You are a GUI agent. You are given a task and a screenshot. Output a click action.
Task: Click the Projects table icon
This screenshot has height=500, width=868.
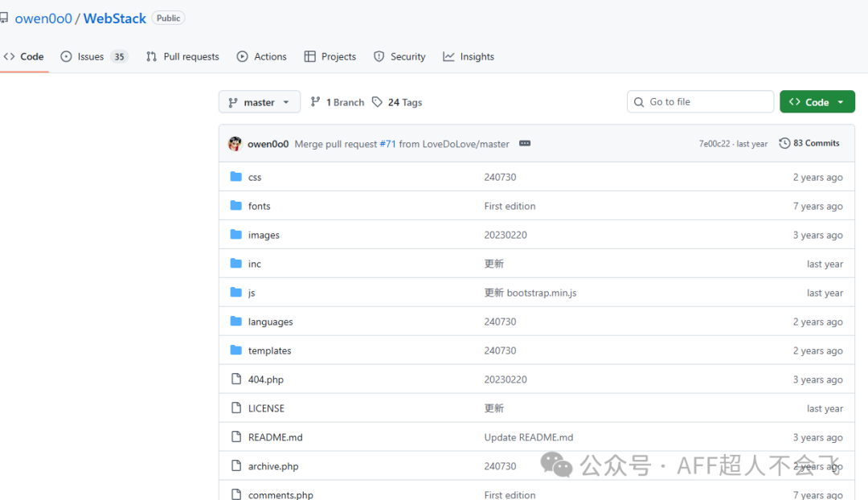[x=309, y=56]
